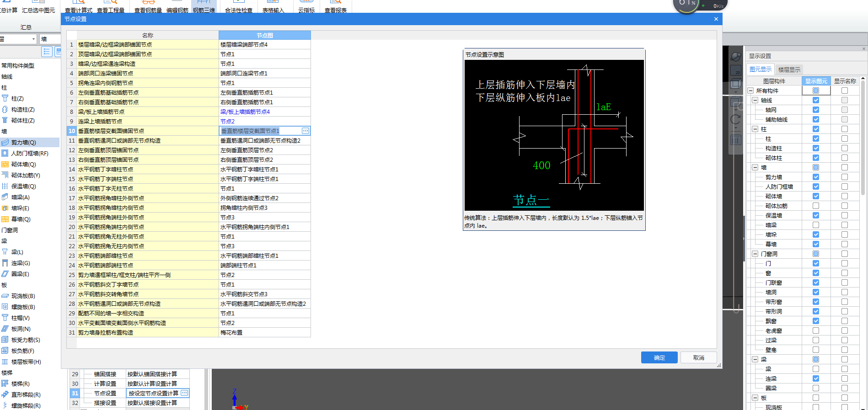Select the 构造柱(Z) component

22,109
